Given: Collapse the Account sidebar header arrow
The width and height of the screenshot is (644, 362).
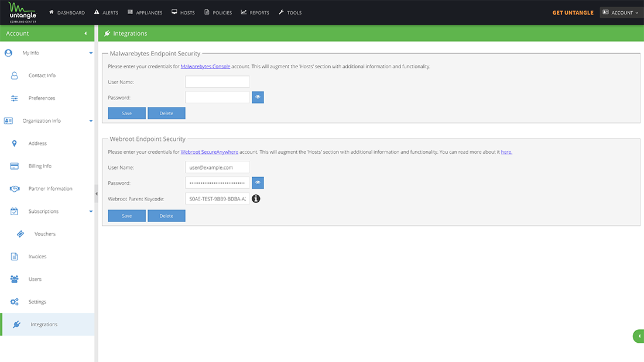Looking at the screenshot, I should coord(86,33).
